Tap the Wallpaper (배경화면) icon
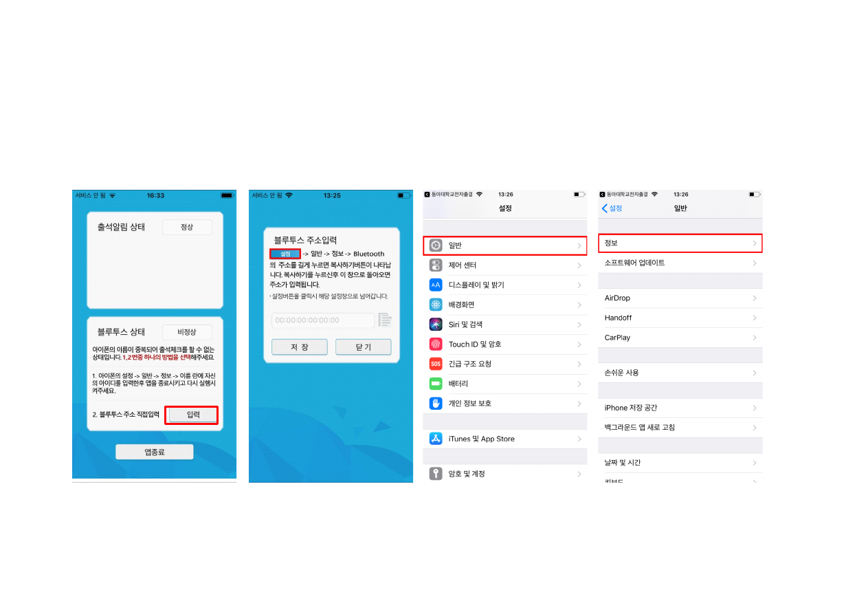The image size is (868, 614). click(436, 305)
